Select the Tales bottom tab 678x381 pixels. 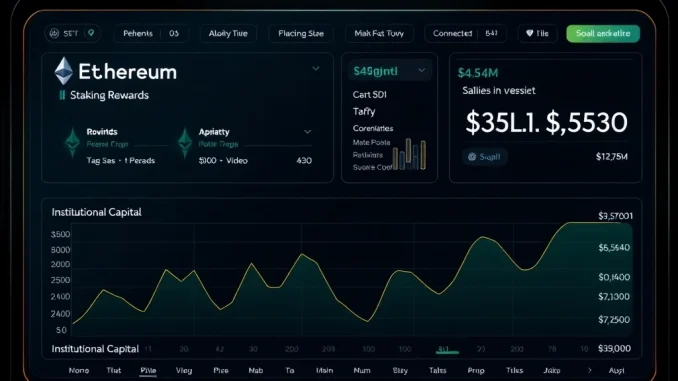[438, 370]
